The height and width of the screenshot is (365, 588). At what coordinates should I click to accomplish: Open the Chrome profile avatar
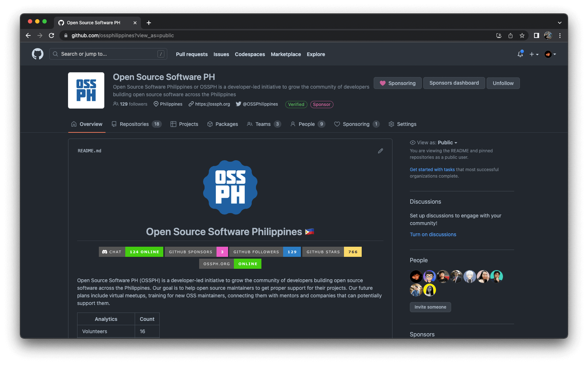click(548, 35)
